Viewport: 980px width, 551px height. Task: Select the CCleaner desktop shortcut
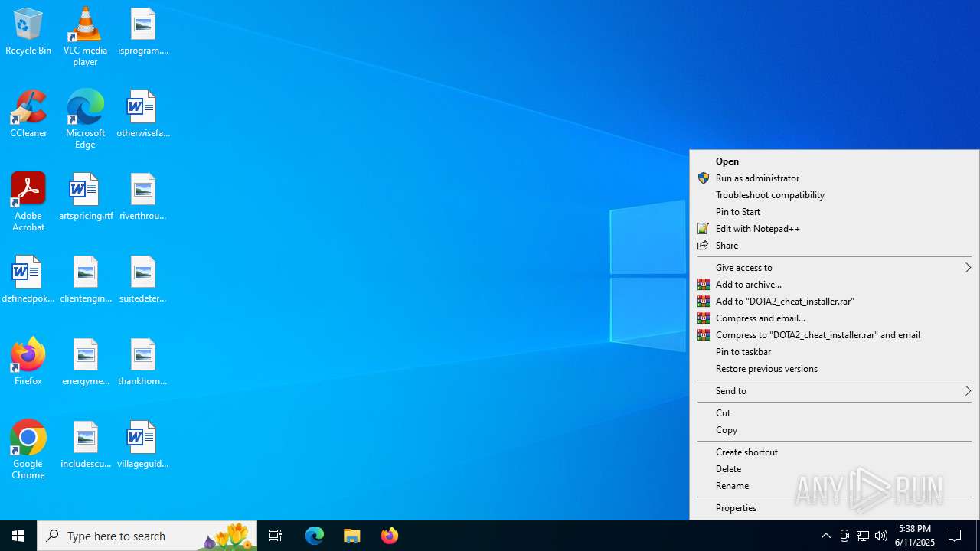point(28,114)
